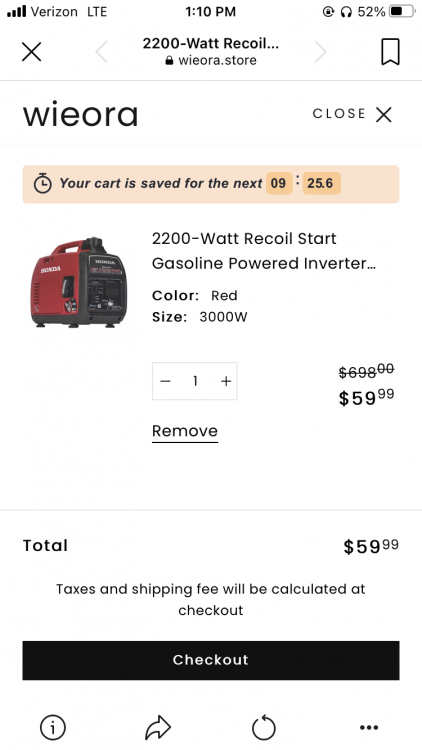Tap the share arrow icon
The image size is (422, 750).
pos(158,728)
